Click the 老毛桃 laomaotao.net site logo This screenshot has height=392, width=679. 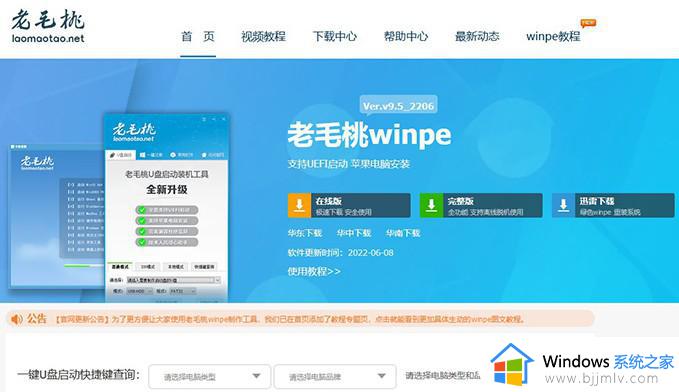[48, 26]
